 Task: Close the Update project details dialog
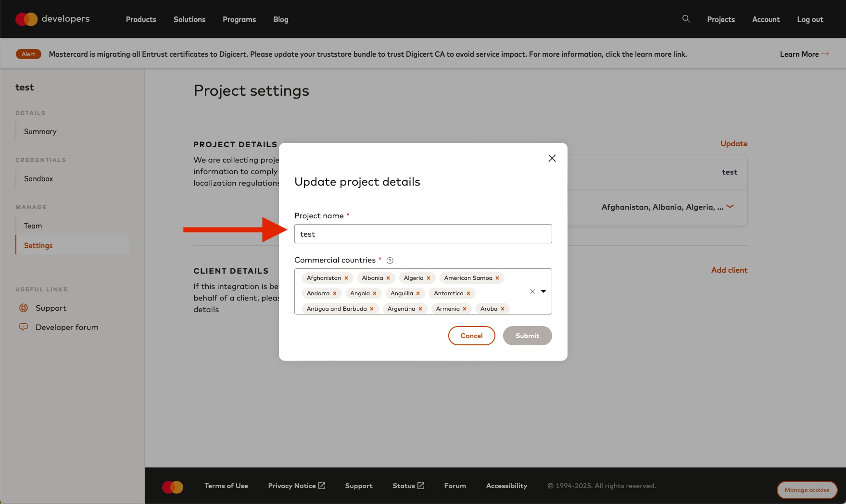pyautogui.click(x=552, y=158)
